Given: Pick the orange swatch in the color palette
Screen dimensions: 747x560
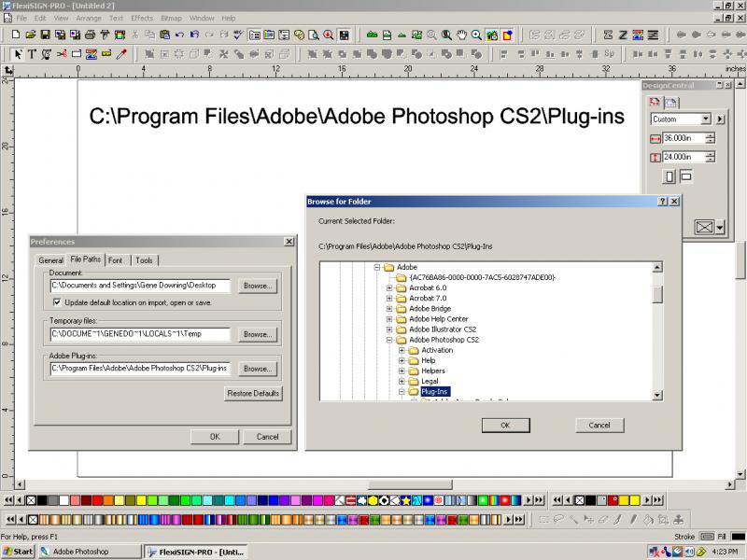Looking at the screenshot, I should coord(108,500).
